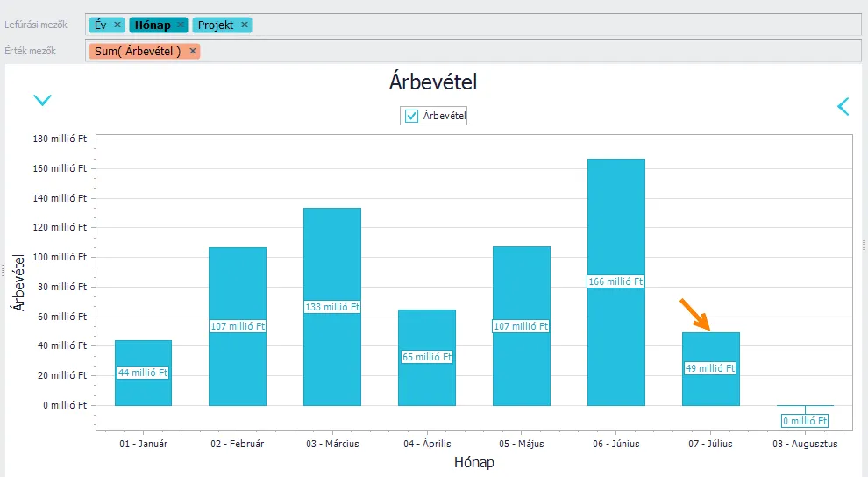Expand the down chevron at chart top-left
The height and width of the screenshot is (477, 868).
click(42, 101)
